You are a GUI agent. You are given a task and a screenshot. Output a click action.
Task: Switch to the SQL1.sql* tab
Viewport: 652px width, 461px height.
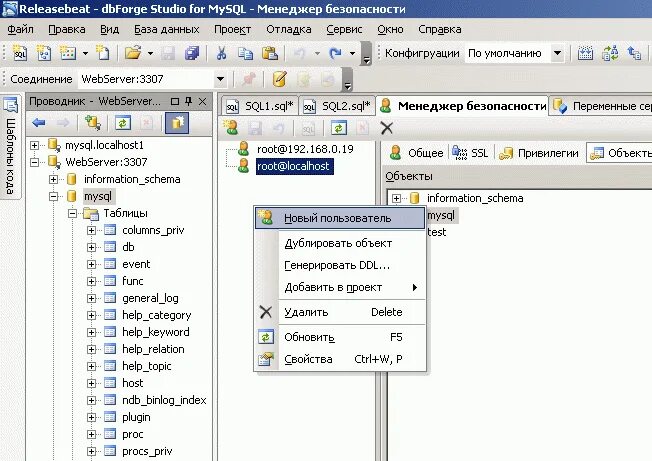coord(260,106)
